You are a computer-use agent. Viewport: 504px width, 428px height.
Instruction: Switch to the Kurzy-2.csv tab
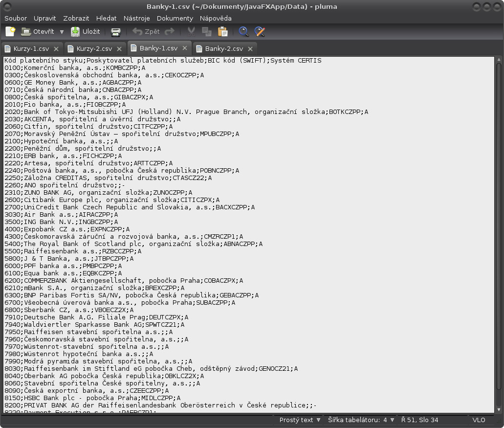point(94,49)
